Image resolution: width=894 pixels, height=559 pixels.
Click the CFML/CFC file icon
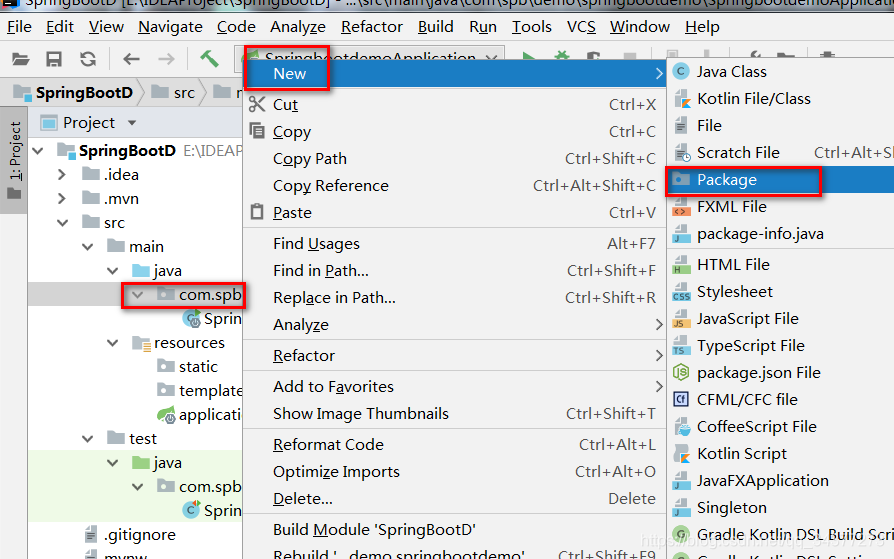tap(681, 400)
